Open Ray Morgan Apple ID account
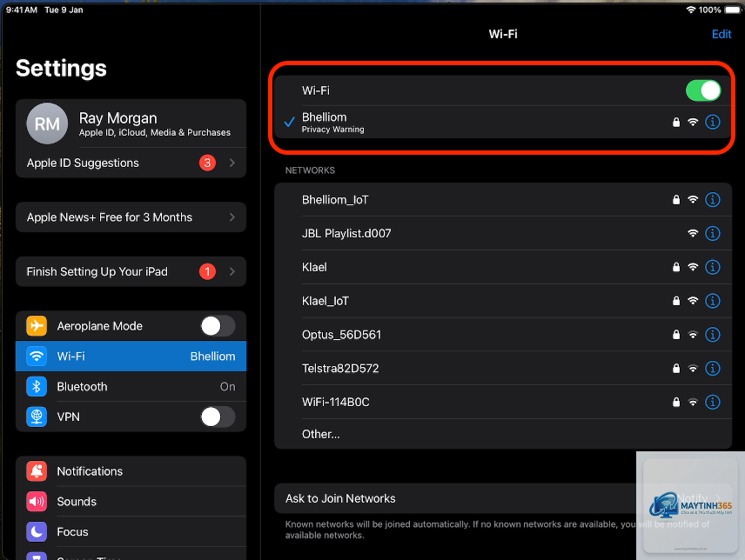The image size is (745, 560). (131, 123)
